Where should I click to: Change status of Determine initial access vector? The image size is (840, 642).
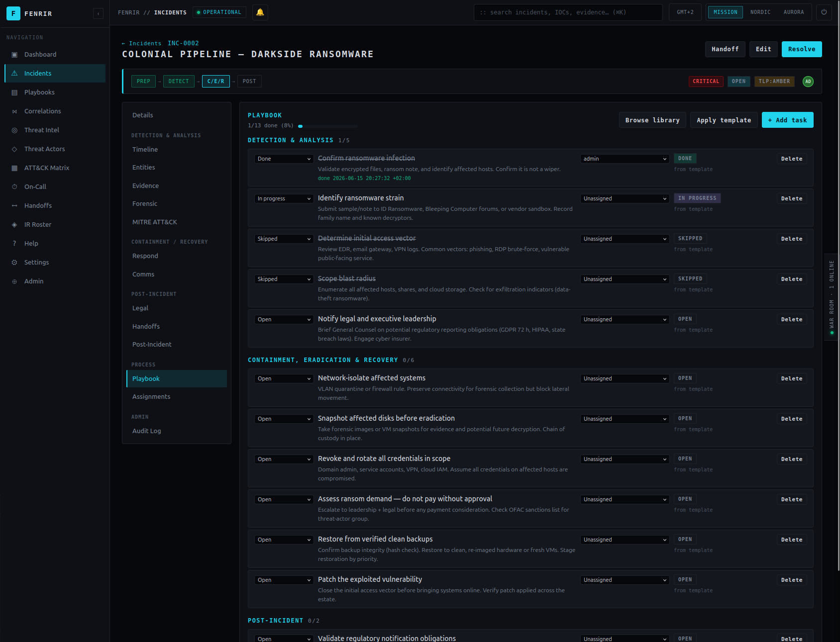point(284,239)
